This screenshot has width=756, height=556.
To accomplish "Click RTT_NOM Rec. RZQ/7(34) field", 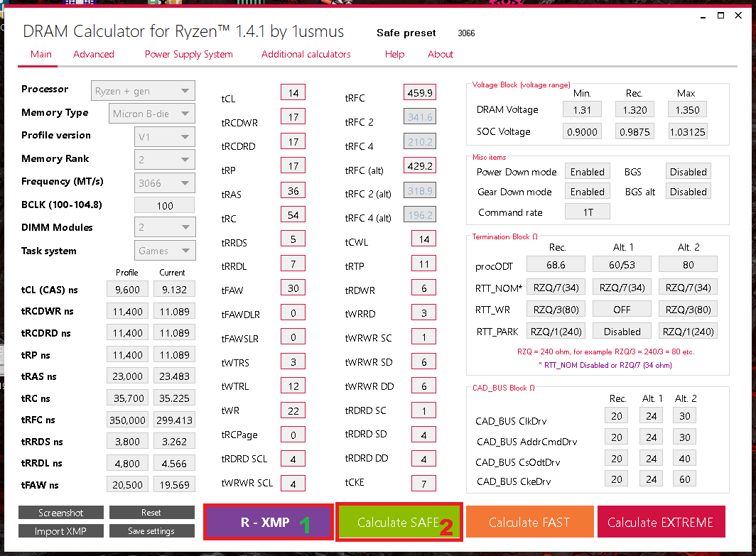I will (x=556, y=287).
